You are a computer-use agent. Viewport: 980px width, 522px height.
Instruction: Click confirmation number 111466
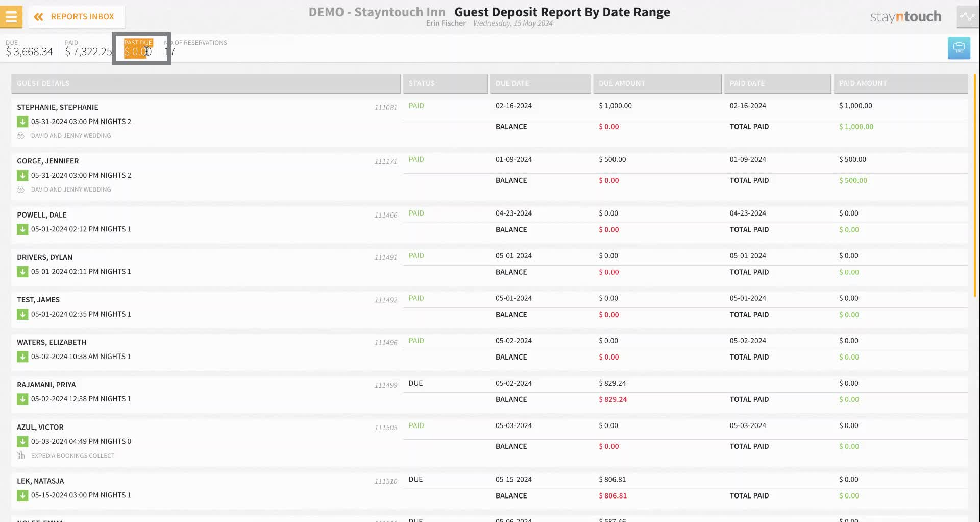386,215
